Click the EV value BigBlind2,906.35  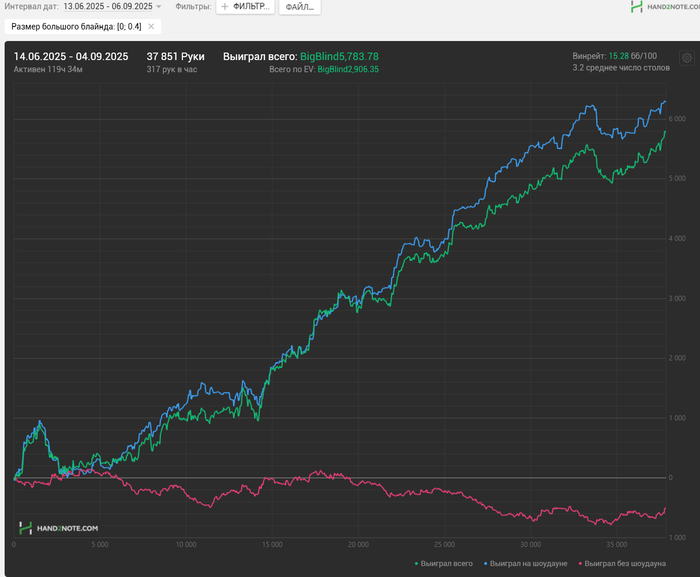[347, 70]
